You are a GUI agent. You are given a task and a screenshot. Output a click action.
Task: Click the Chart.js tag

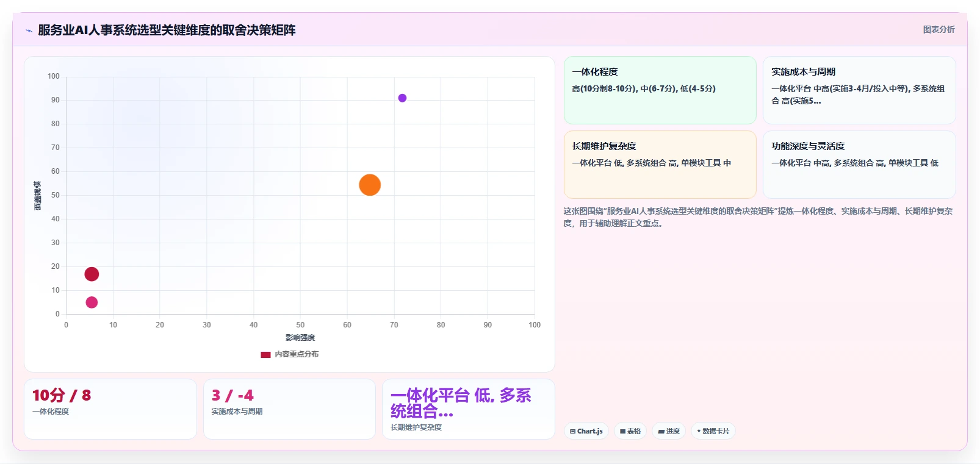586,431
